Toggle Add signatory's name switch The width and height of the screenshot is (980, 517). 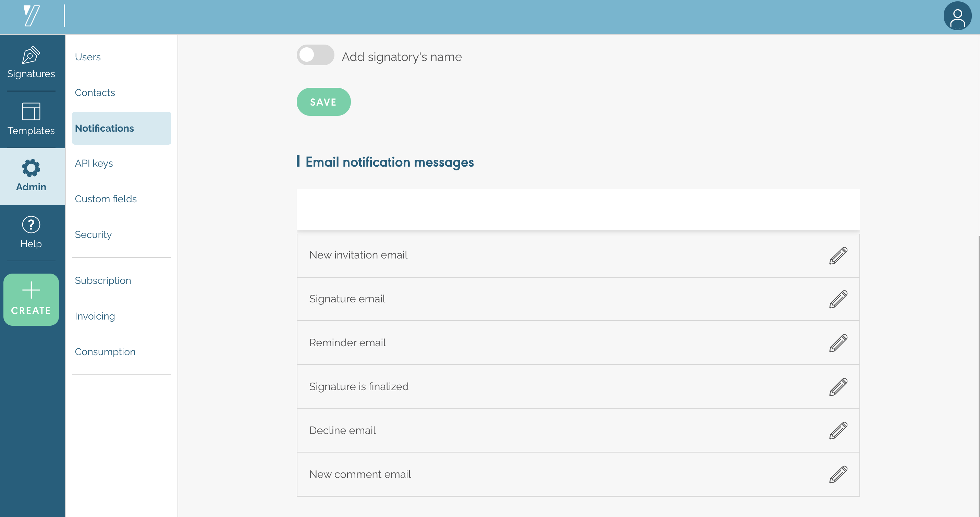[x=315, y=55]
